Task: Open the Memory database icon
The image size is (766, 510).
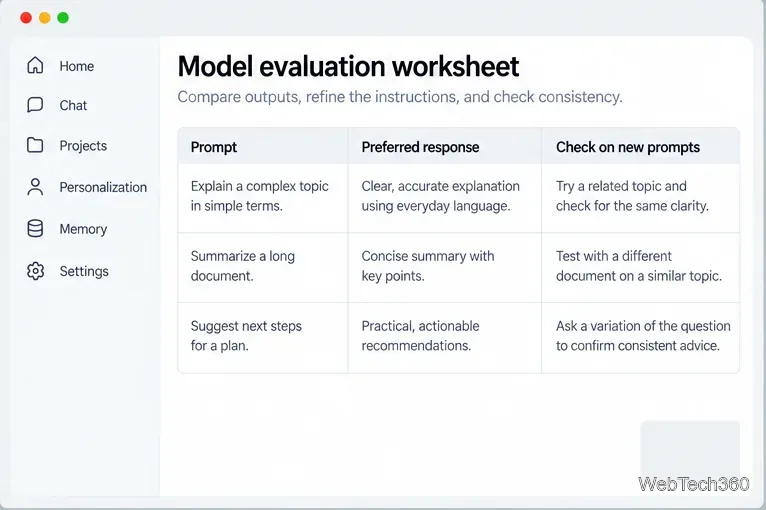Action: click(35, 229)
